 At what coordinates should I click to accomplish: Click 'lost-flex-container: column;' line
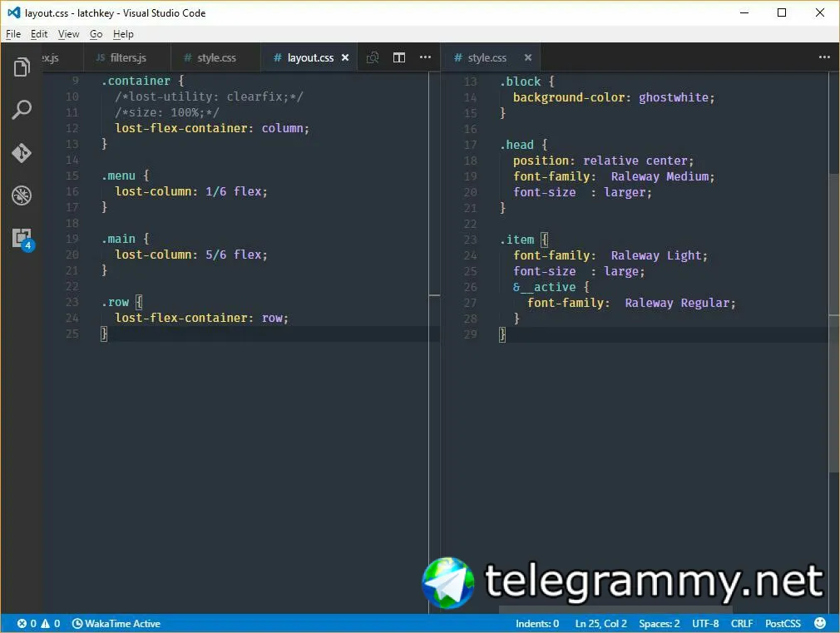212,129
